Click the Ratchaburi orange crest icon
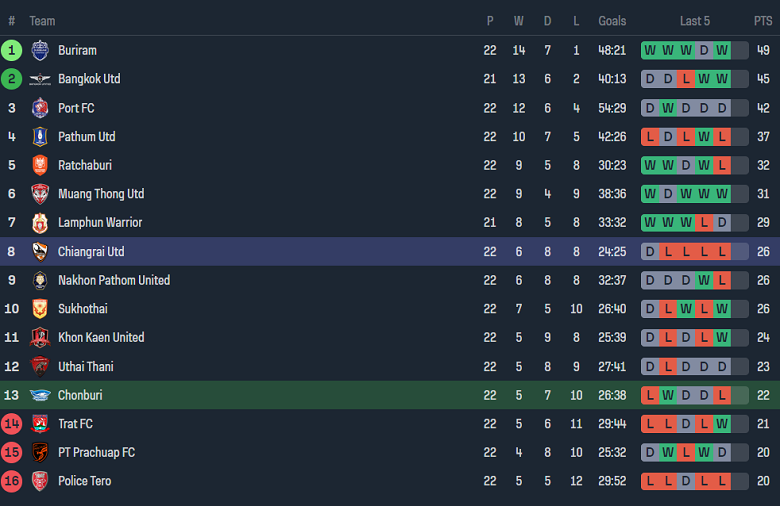The height and width of the screenshot is (506, 780). click(x=40, y=165)
